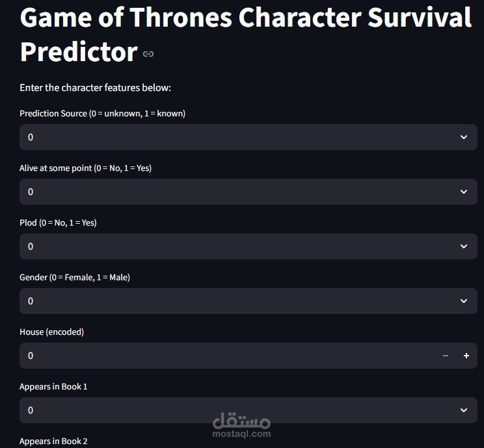Image resolution: width=484 pixels, height=448 pixels.
Task: Click the Appears in Book 2 label
Action: (53, 441)
